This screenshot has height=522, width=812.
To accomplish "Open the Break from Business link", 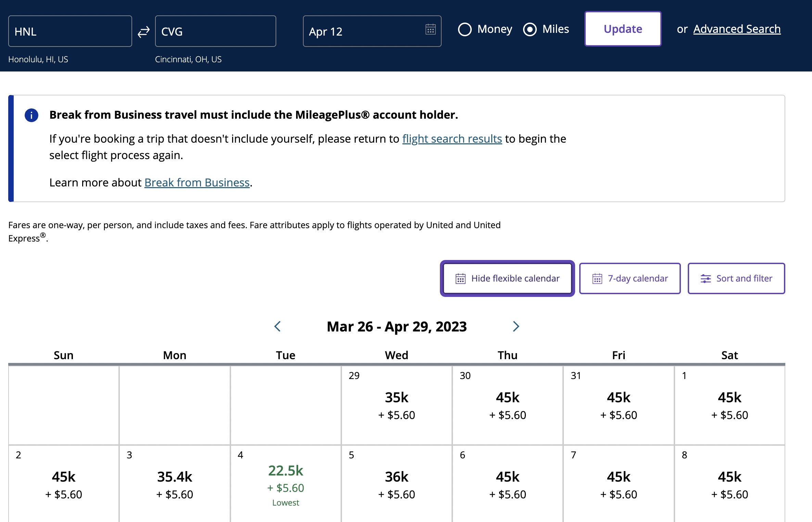I will tap(197, 183).
